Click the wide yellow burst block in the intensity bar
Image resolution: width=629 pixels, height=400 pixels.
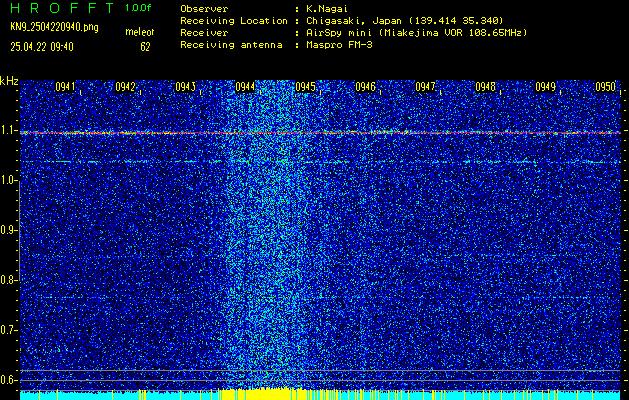pos(266,394)
